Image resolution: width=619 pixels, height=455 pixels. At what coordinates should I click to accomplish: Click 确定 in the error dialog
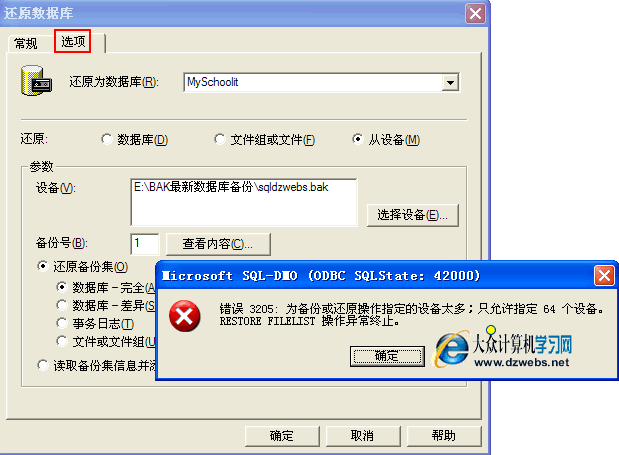387,356
